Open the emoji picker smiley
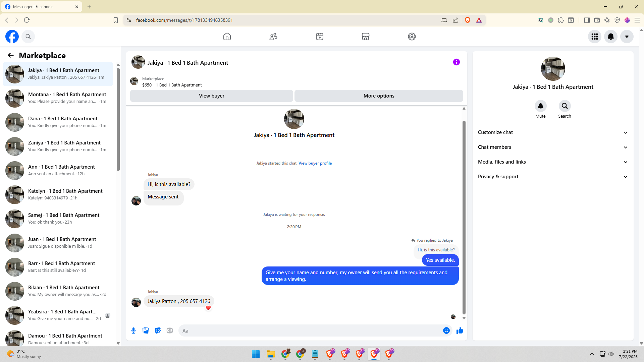This screenshot has height=362, width=644. (x=446, y=330)
